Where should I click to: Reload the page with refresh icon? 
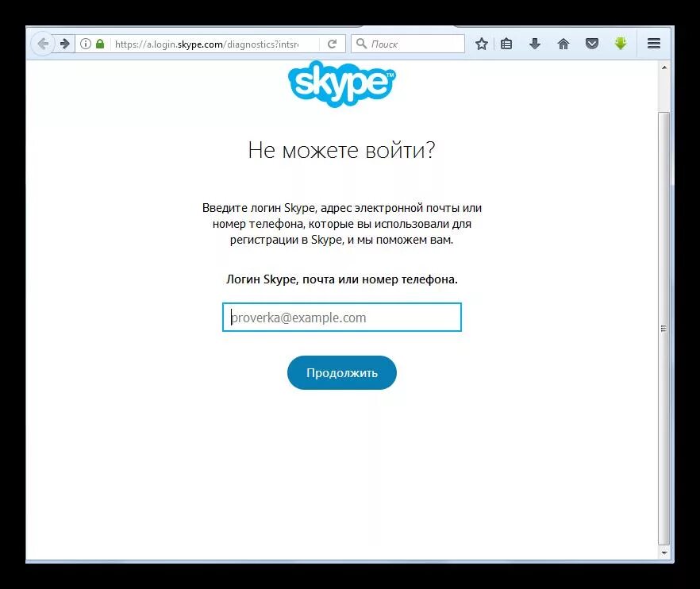coord(332,44)
